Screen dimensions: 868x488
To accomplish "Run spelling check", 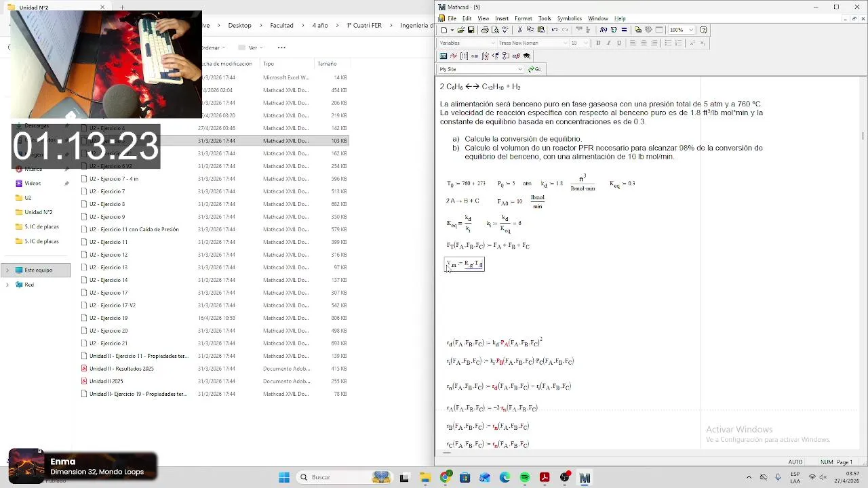I will pos(505,30).
